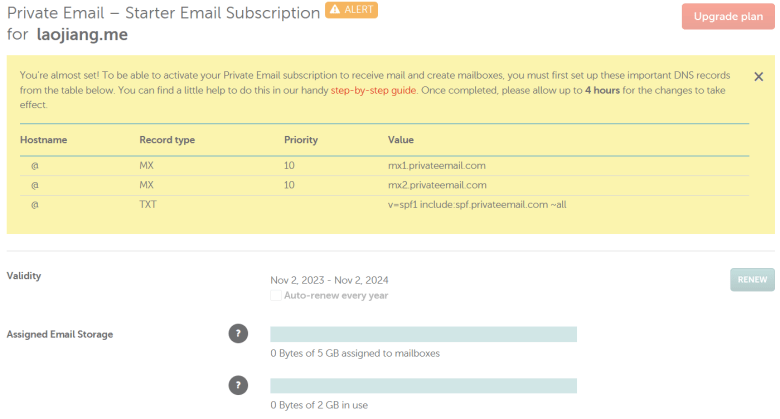The height and width of the screenshot is (419, 780).
Task: Select the mx2.privateemail.com value
Action: tap(437, 185)
